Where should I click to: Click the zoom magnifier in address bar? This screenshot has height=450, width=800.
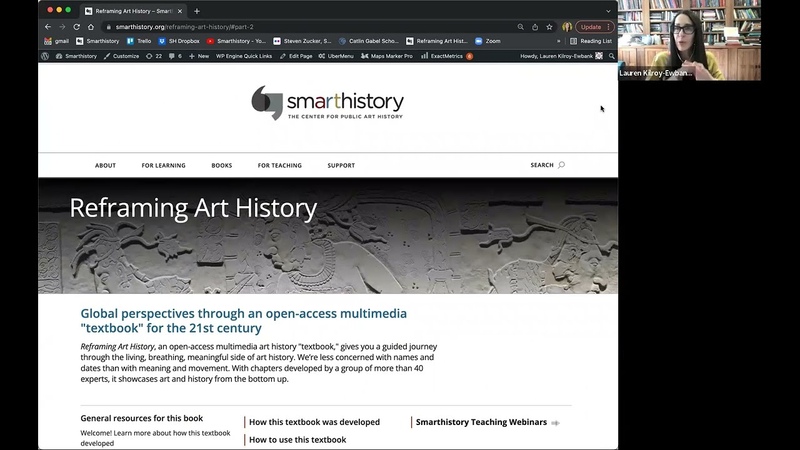click(x=520, y=27)
